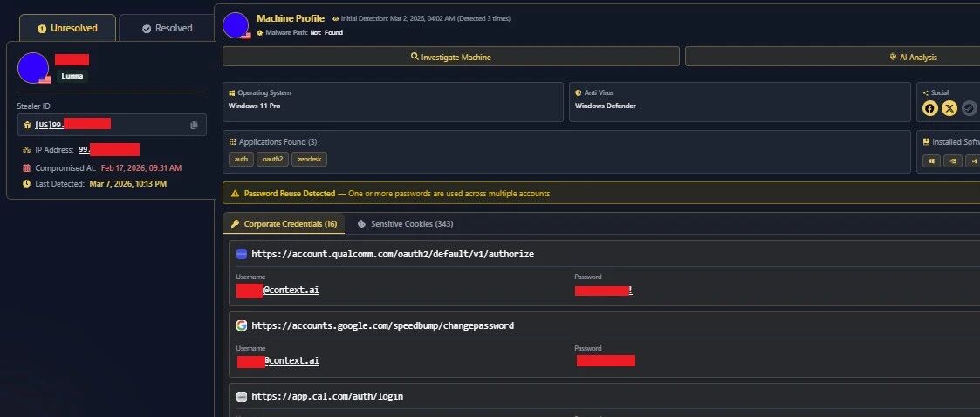The height and width of the screenshot is (417, 980).
Task: Click the victim avatar in left card
Action: [x=33, y=68]
